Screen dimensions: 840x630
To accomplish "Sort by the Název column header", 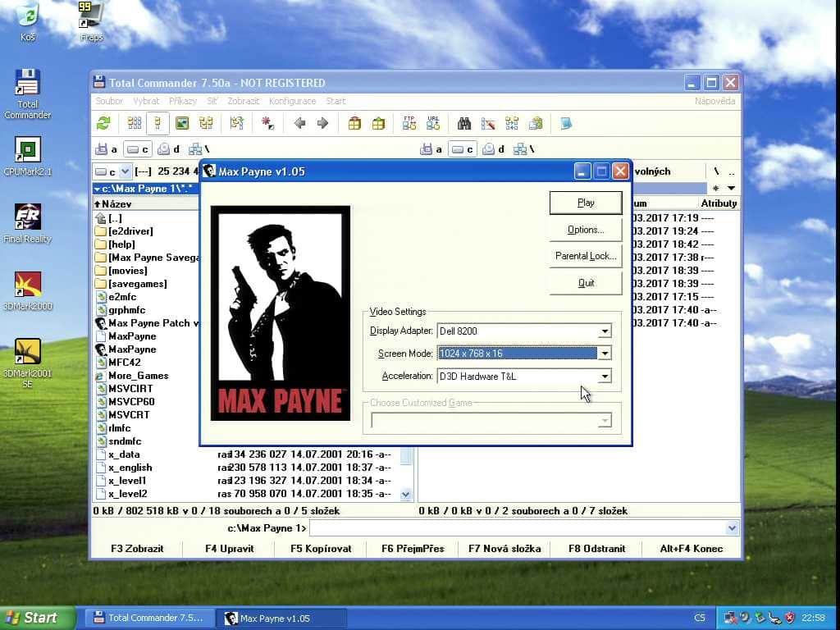I will [146, 204].
